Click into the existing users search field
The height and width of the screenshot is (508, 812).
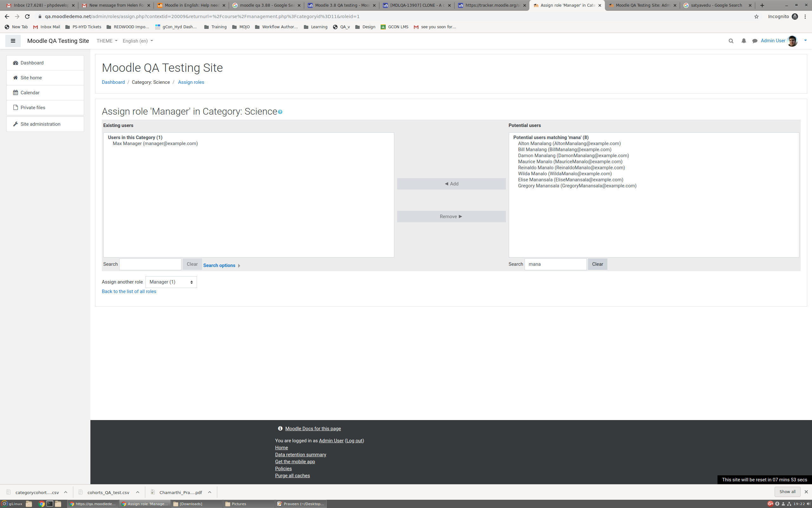point(150,264)
